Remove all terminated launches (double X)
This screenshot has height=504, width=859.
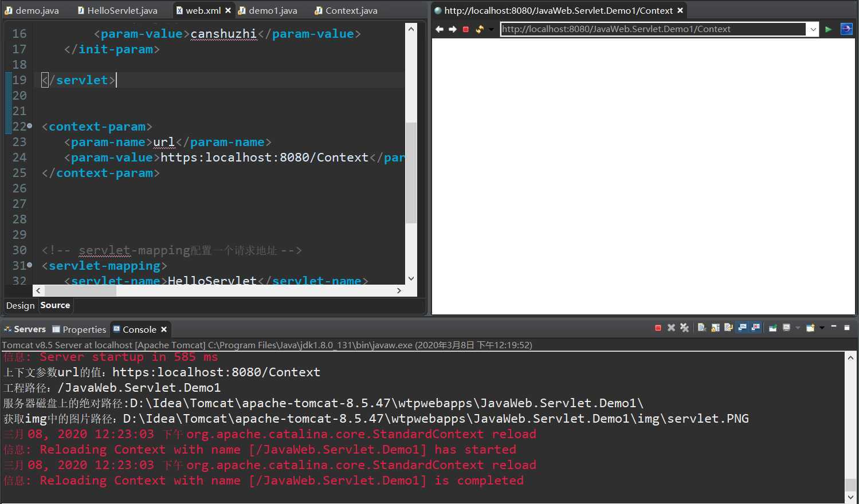684,328
